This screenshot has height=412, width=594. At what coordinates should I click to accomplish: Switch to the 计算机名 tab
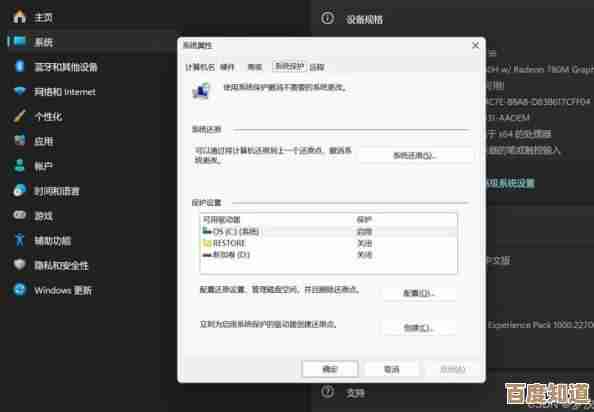click(x=200, y=67)
